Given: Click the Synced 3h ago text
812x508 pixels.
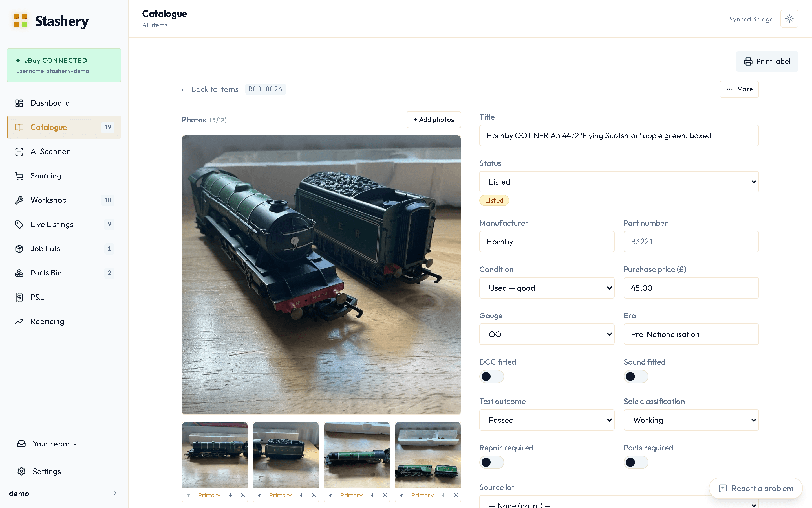Looking at the screenshot, I should click(x=751, y=19).
